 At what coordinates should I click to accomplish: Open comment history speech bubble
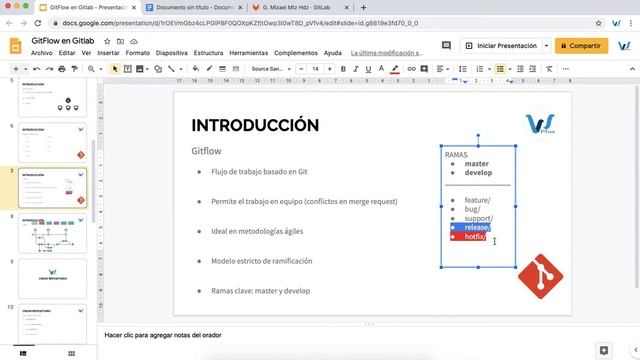(x=447, y=46)
